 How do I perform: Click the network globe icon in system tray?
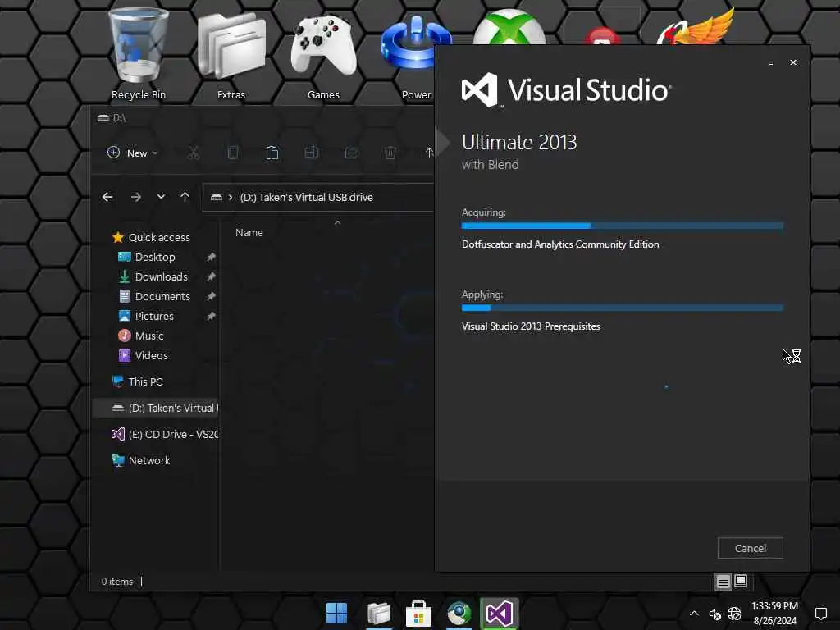point(734,614)
